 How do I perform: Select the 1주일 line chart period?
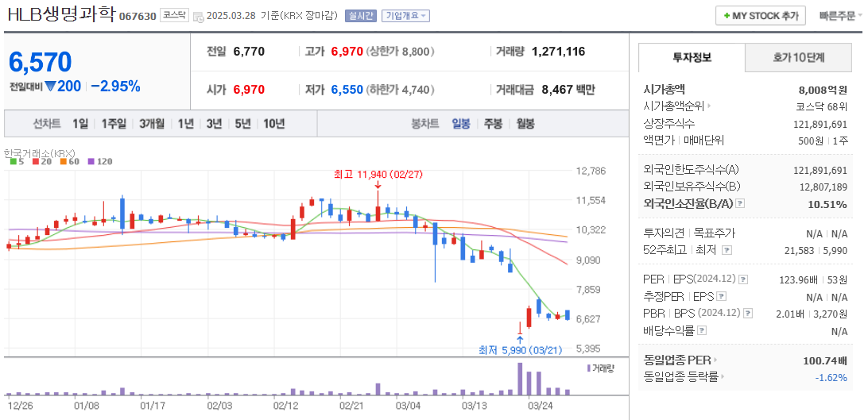coord(114,124)
